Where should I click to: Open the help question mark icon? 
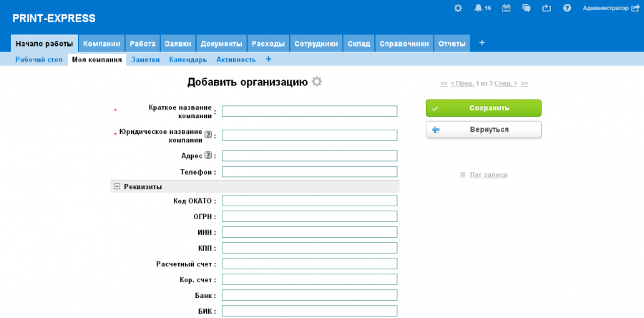(x=567, y=8)
